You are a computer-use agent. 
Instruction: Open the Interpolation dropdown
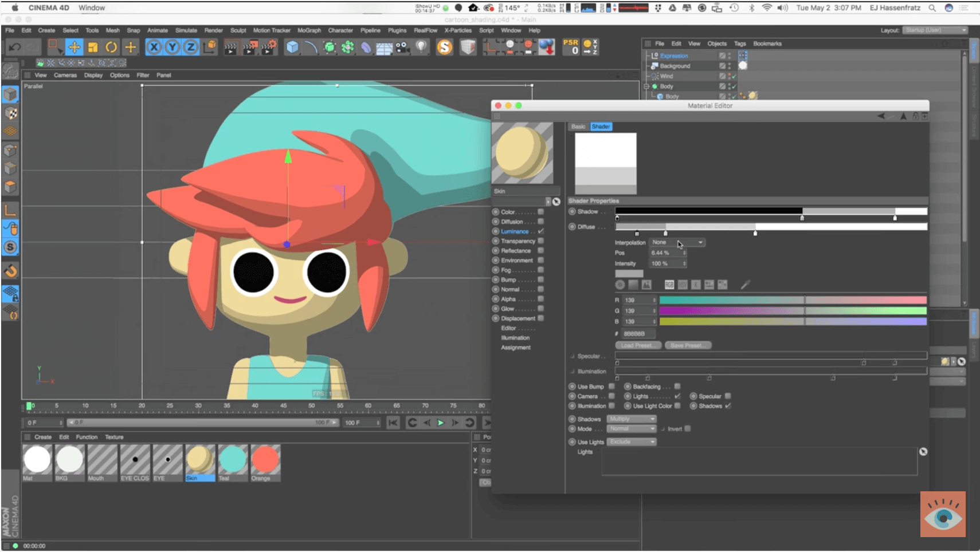[677, 243]
